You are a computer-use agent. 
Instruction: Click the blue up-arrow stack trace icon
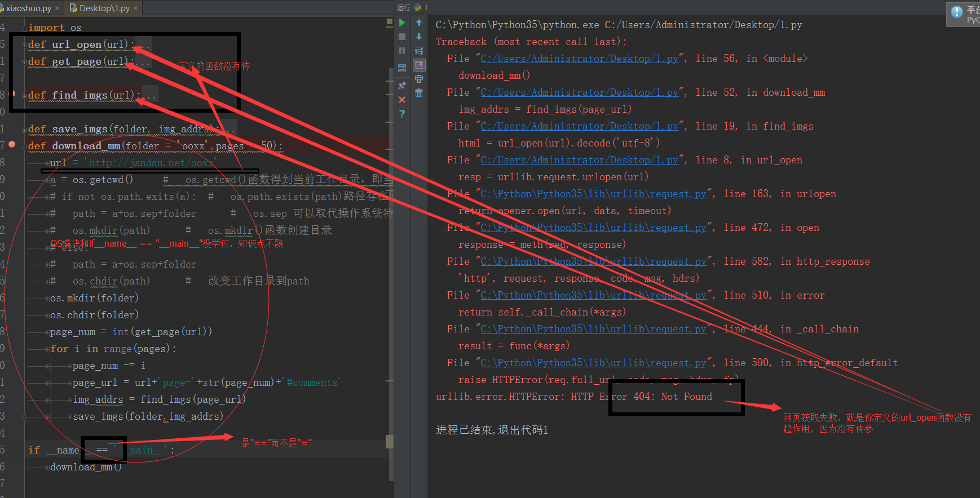pos(419,23)
